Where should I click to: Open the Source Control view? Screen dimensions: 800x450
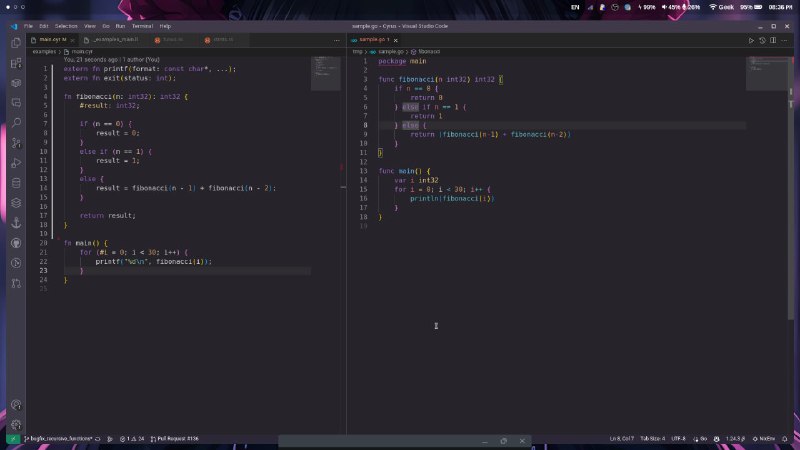click(16, 143)
